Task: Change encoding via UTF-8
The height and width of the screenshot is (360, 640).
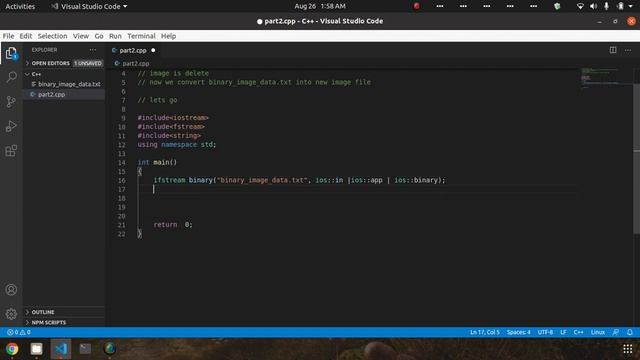Action: (x=545, y=332)
